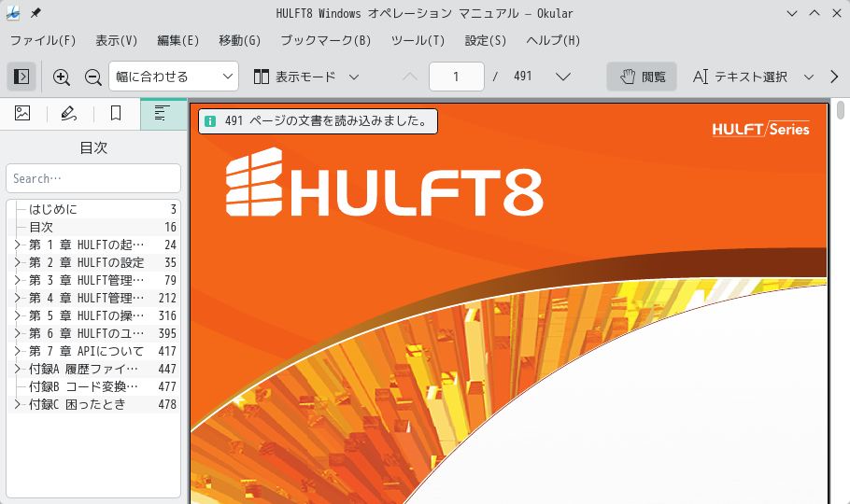Expand the 第 4 章 tree node
The height and width of the screenshot is (504, 850).
18,298
